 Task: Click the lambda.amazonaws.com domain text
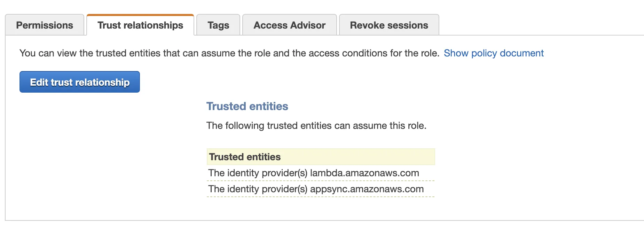tap(364, 173)
